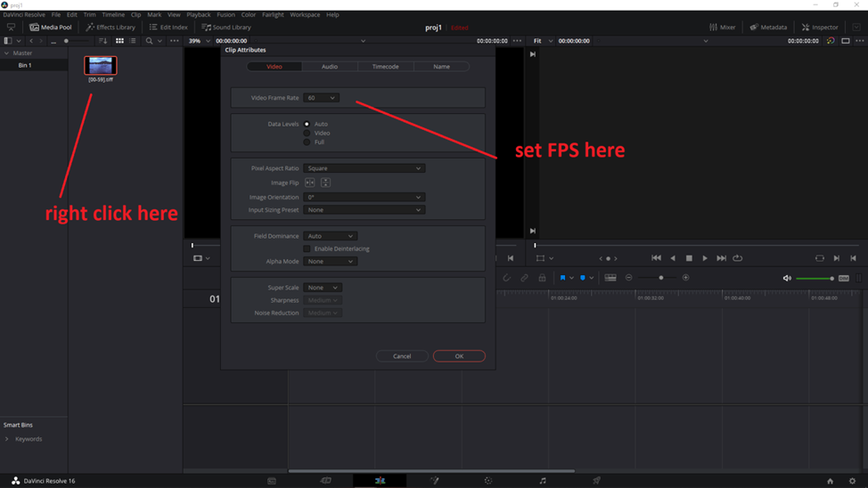868x488 pixels.
Task: Switch media pool to thumbnail grid view
Action: click(x=119, y=41)
